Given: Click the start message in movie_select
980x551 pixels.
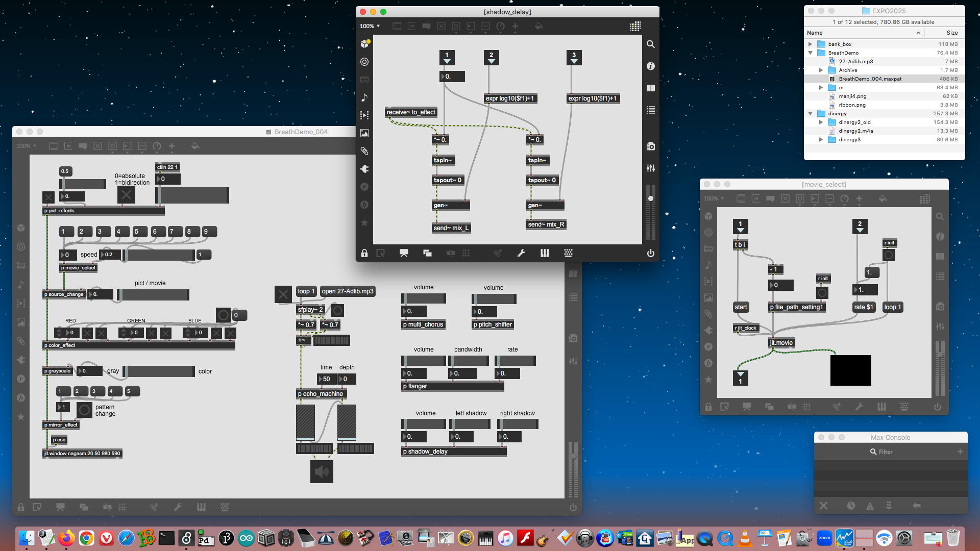Looking at the screenshot, I should coord(741,307).
